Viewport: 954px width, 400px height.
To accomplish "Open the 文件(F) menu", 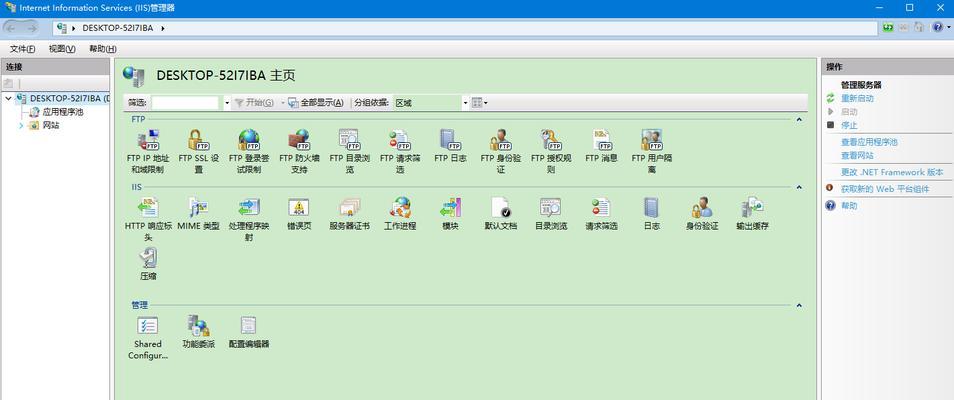I will pos(23,49).
